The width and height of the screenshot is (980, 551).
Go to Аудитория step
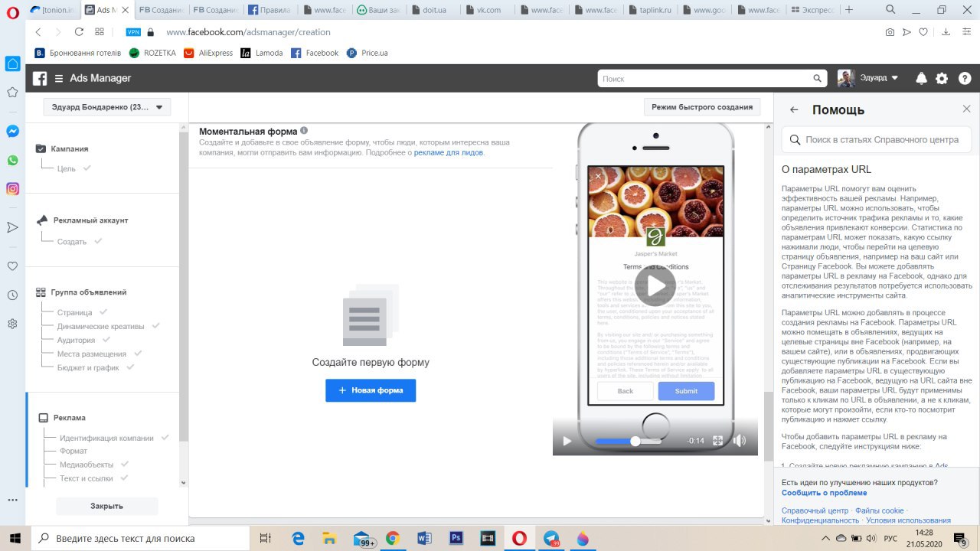76,340
